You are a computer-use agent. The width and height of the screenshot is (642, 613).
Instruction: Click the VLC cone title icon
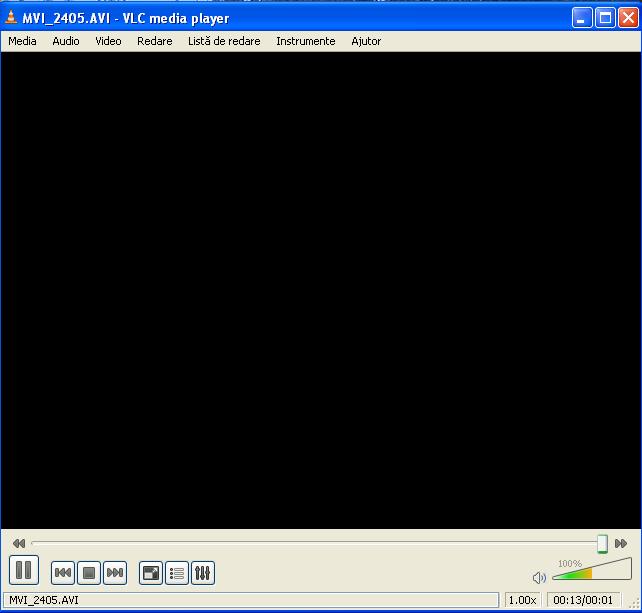click(x=11, y=18)
